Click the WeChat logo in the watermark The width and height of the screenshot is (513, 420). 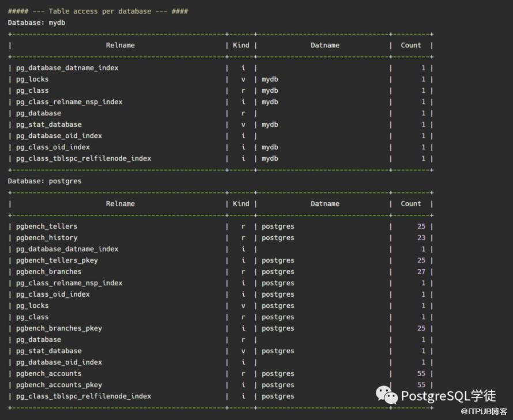click(x=387, y=395)
